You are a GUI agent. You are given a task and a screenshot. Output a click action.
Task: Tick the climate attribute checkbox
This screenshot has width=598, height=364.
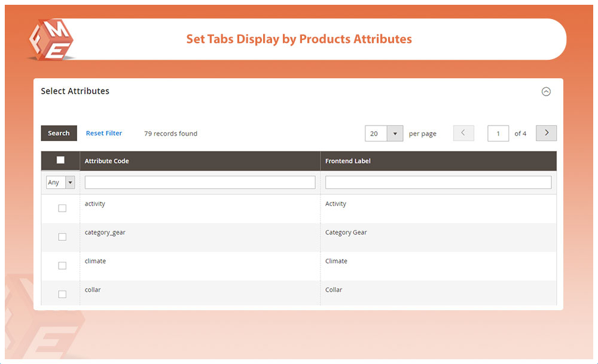[62, 265]
